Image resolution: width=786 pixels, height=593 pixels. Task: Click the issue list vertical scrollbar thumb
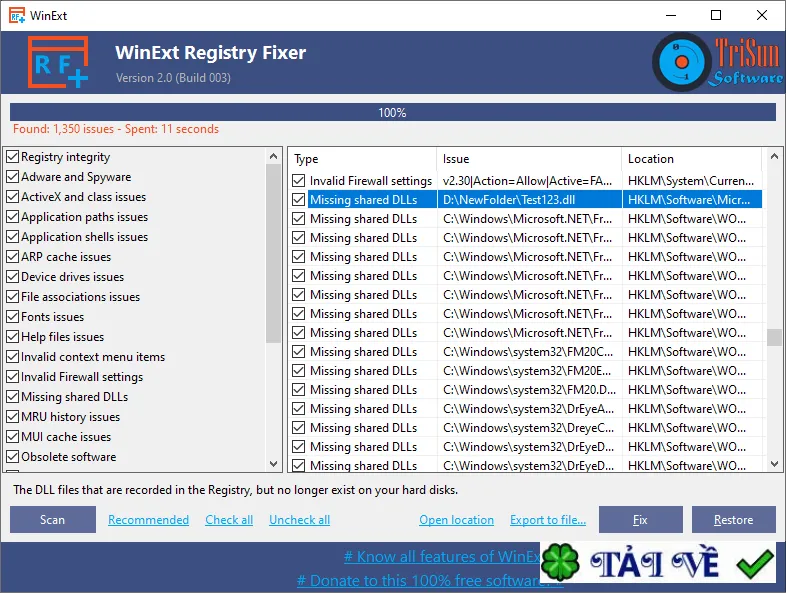click(774, 337)
